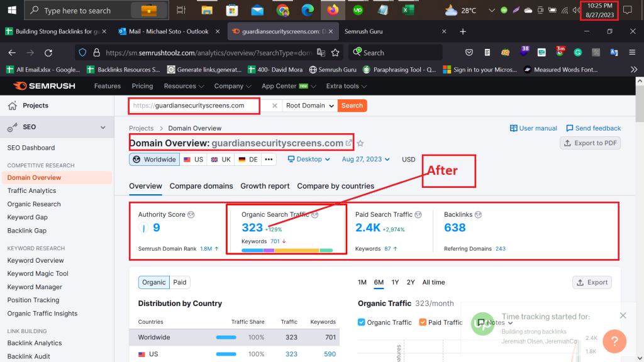Select the US database
Screen dimensions: 644x362
[x=194, y=159]
